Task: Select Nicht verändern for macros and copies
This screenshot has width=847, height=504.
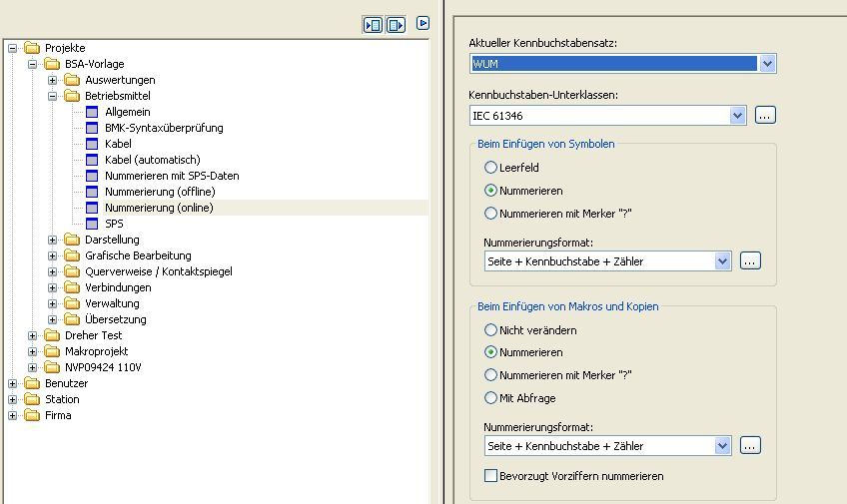Action: (490, 329)
